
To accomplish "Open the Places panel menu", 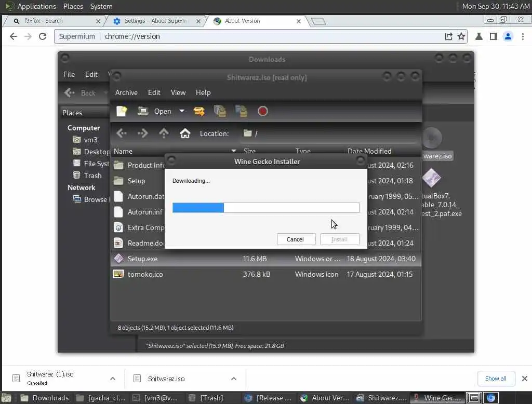I will pos(73,6).
